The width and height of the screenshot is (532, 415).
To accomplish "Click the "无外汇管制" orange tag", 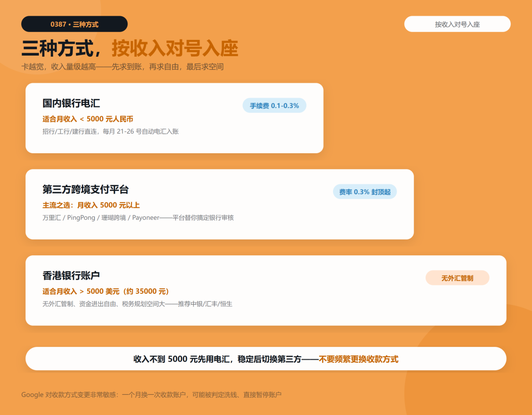I will (457, 278).
